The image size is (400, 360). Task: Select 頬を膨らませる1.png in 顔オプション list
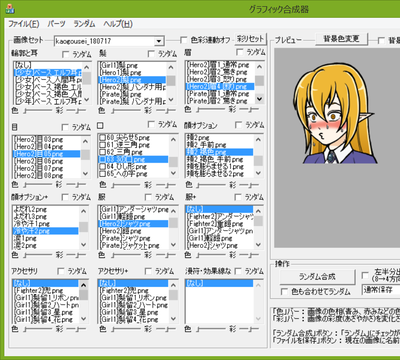coord(219,166)
